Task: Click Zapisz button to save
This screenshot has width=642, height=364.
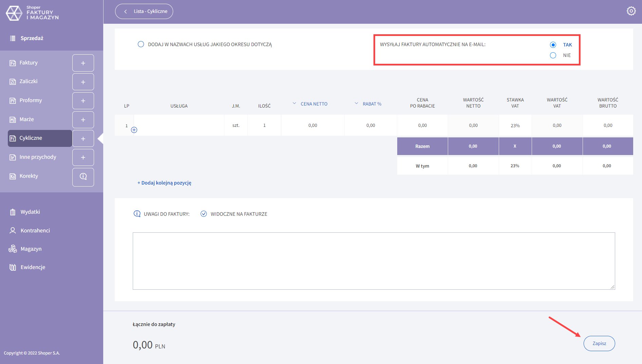Action: 599,343
